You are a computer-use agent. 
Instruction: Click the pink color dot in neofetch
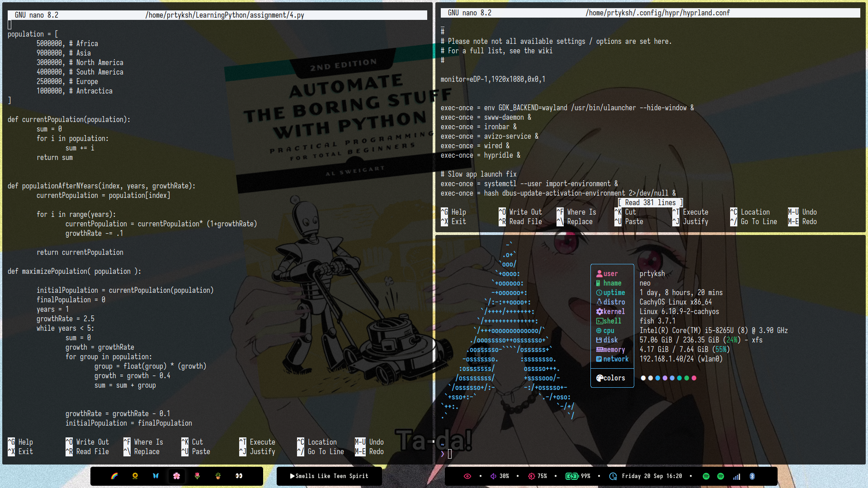tap(694, 378)
